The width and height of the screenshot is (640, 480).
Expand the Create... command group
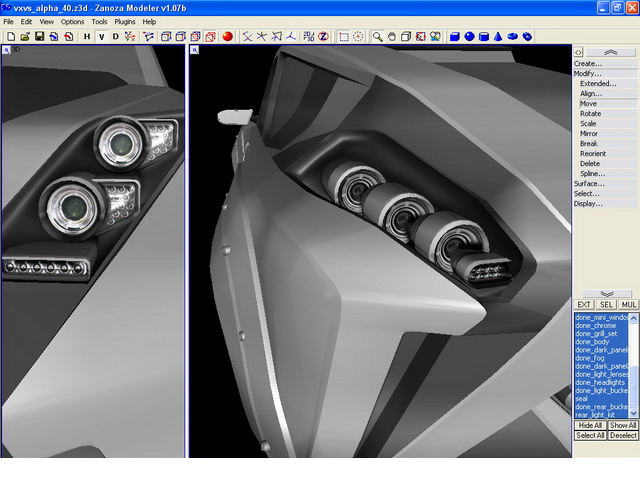(x=589, y=63)
